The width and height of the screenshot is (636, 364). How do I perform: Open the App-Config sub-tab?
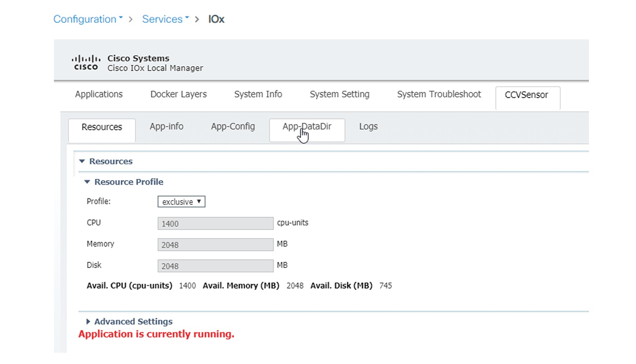click(x=233, y=126)
